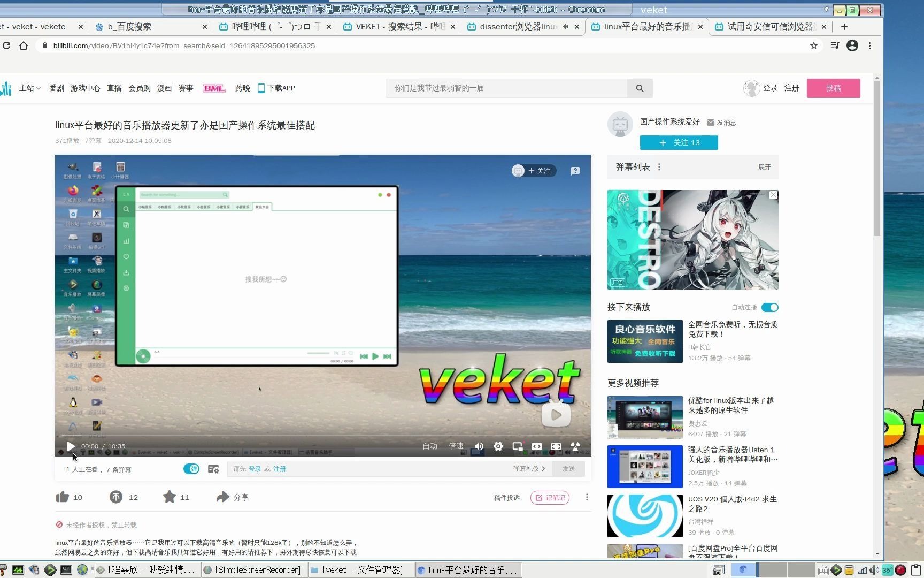This screenshot has width=924, height=578.
Task: Open 全网音乐免费听 recommended video thumbnail
Action: 645,341
